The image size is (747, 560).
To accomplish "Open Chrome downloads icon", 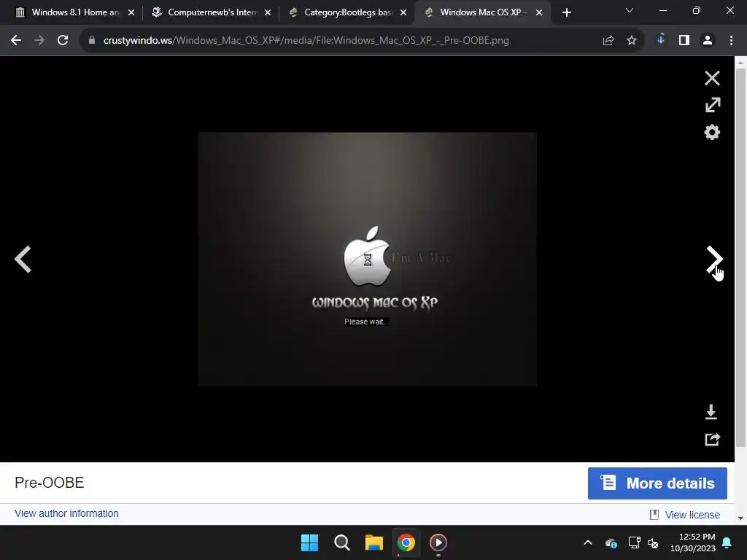I will coord(661,39).
